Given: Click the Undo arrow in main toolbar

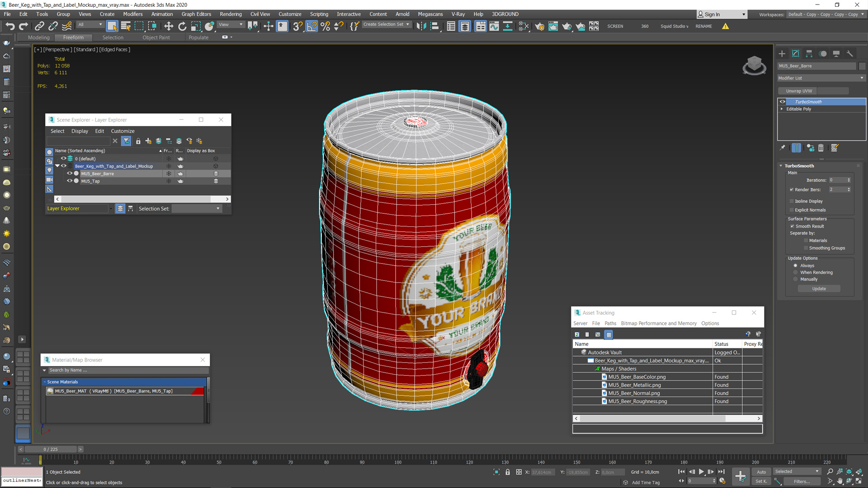Looking at the screenshot, I should tap(10, 26).
